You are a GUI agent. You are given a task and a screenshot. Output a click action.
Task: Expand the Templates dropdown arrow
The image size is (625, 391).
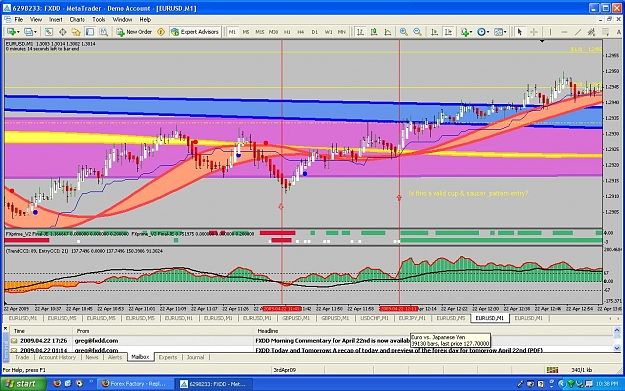[505, 32]
